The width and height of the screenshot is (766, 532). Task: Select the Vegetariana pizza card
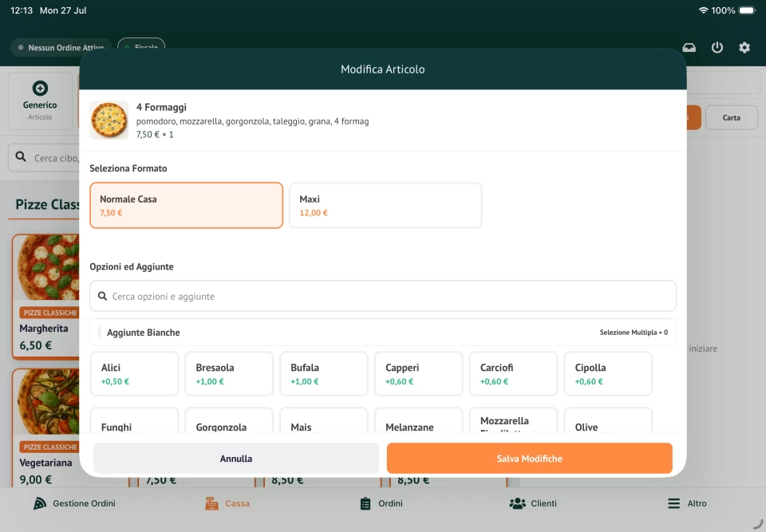46,428
